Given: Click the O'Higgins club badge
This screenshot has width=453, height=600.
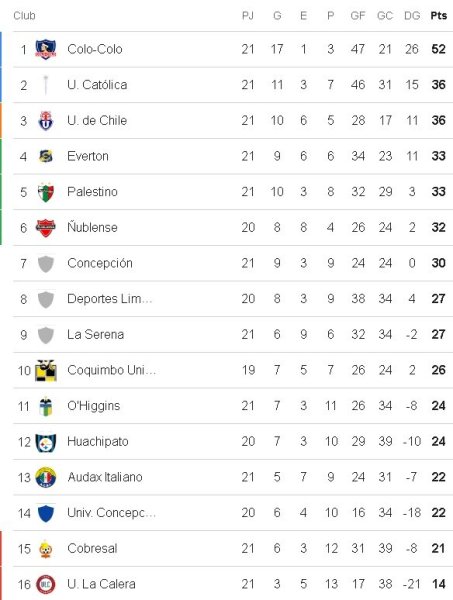Looking at the screenshot, I should point(46,406).
